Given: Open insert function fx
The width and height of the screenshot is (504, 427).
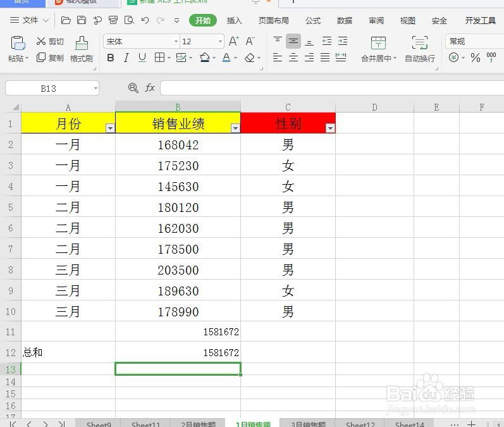Looking at the screenshot, I should point(150,88).
